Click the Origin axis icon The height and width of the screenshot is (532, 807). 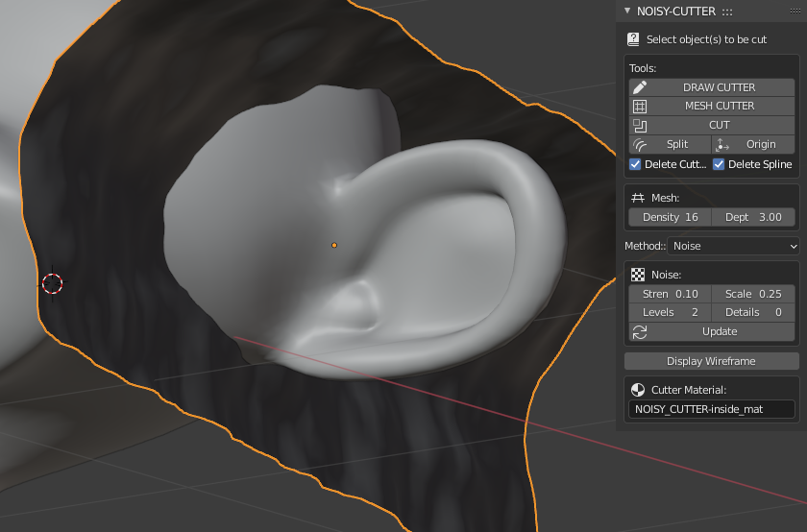click(722, 145)
